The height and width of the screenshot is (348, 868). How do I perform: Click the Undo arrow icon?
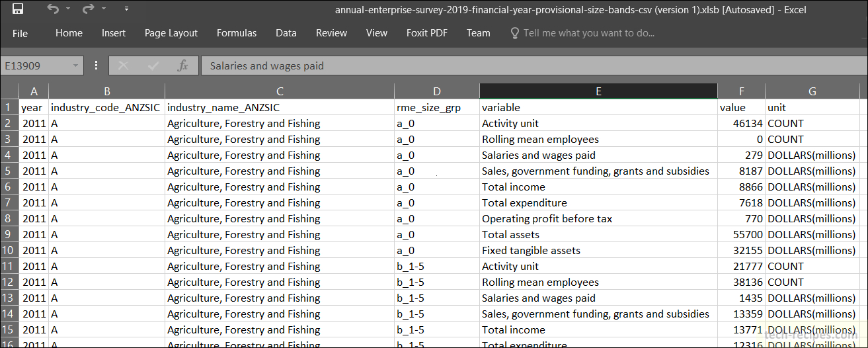(53, 9)
